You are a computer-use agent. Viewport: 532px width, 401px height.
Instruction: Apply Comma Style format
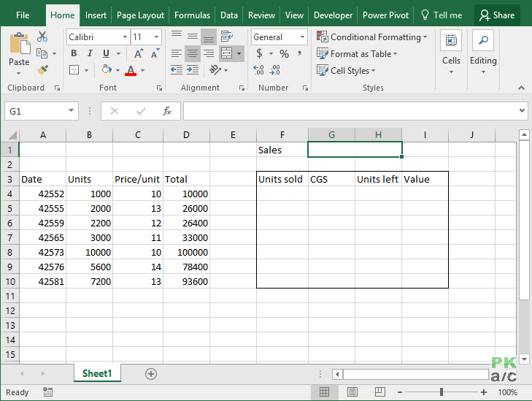point(300,53)
